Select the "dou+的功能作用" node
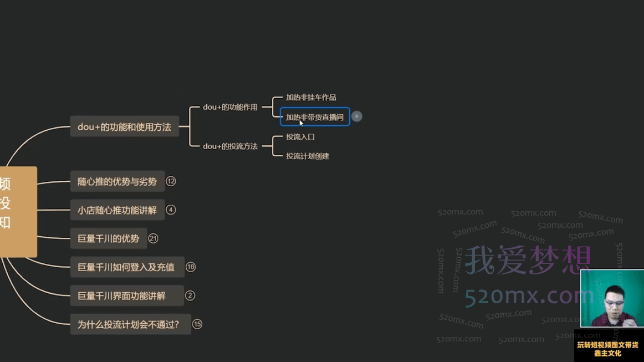644x362 pixels. [x=230, y=107]
